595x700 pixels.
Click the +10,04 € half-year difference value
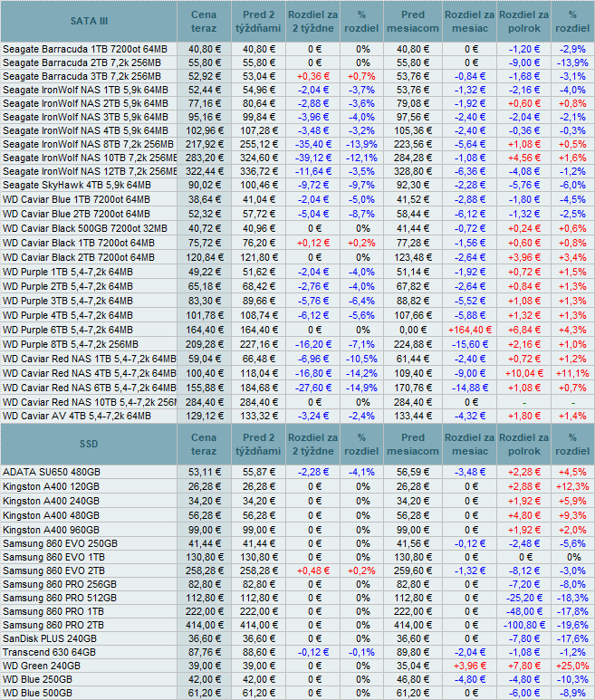(524, 373)
